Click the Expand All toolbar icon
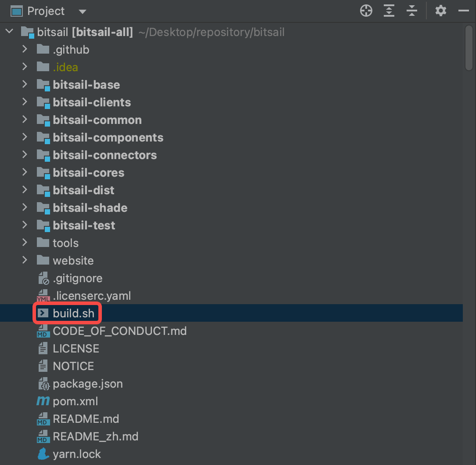The image size is (476, 465). pyautogui.click(x=389, y=11)
